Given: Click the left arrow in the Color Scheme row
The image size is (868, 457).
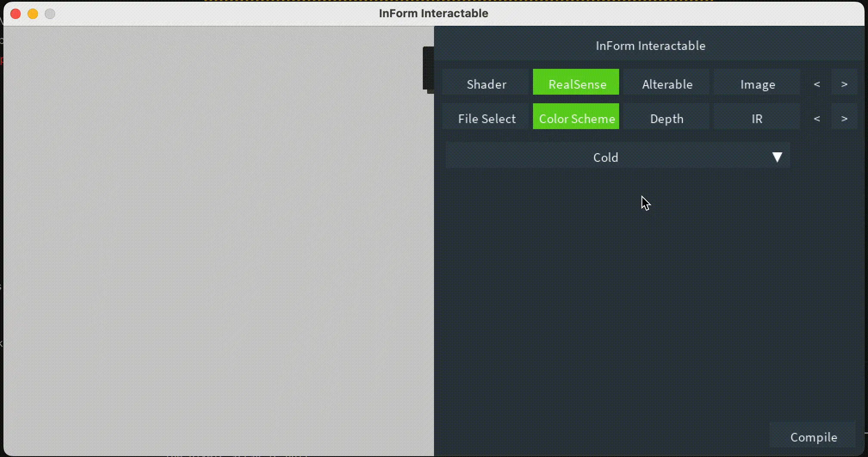Looking at the screenshot, I should pyautogui.click(x=817, y=118).
